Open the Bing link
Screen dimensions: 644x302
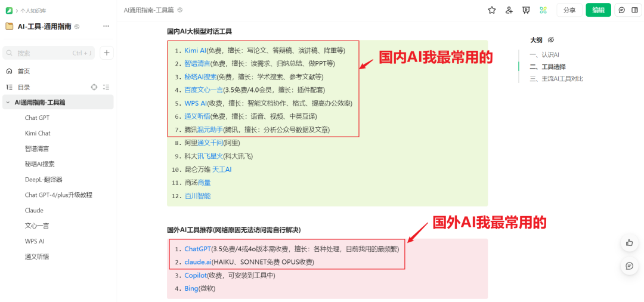(191, 288)
